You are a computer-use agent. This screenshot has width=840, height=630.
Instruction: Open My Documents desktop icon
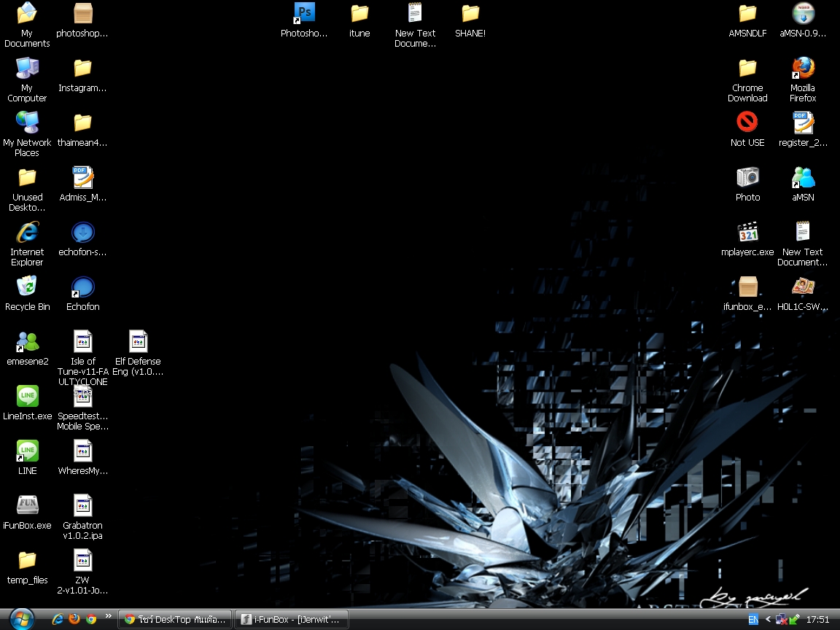click(27, 13)
